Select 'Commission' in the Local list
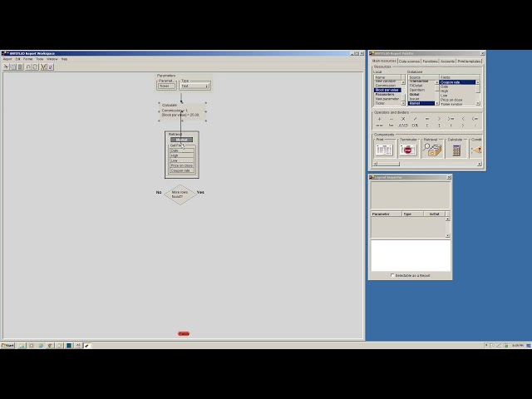 tap(387, 86)
